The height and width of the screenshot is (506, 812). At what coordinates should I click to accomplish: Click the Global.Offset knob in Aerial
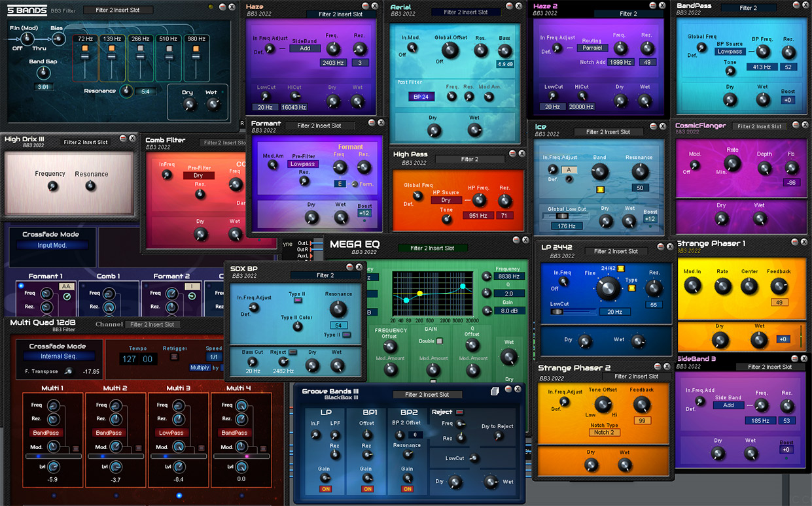tap(450, 50)
